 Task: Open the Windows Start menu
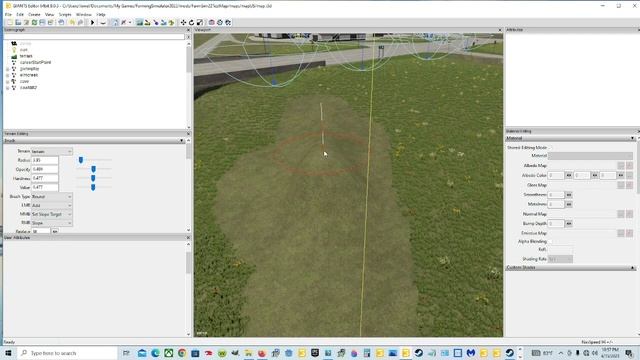point(8,353)
